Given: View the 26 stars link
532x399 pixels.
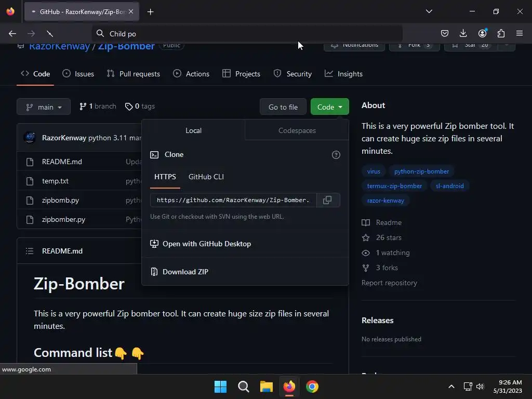Looking at the screenshot, I should [382, 237].
